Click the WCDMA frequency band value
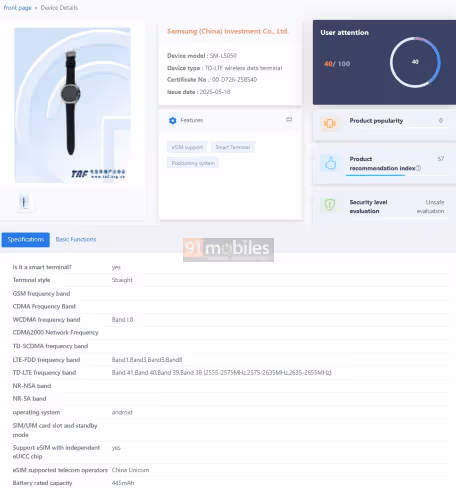Screen dimensions: 456x500 pos(122,320)
